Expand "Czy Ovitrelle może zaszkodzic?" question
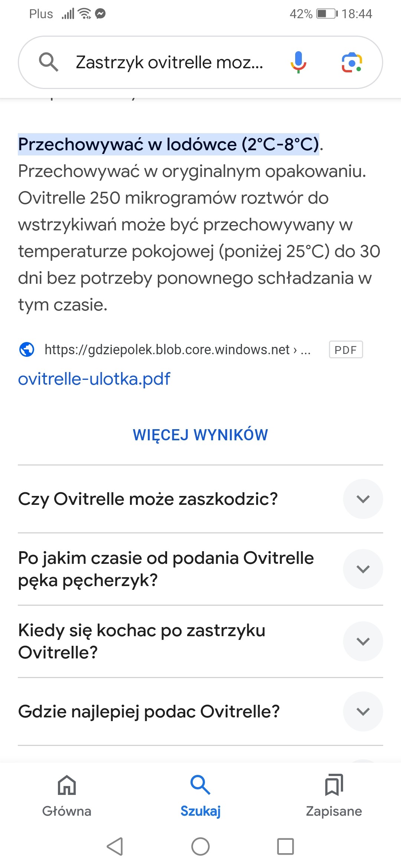The height and width of the screenshot is (868, 401). coord(363,499)
